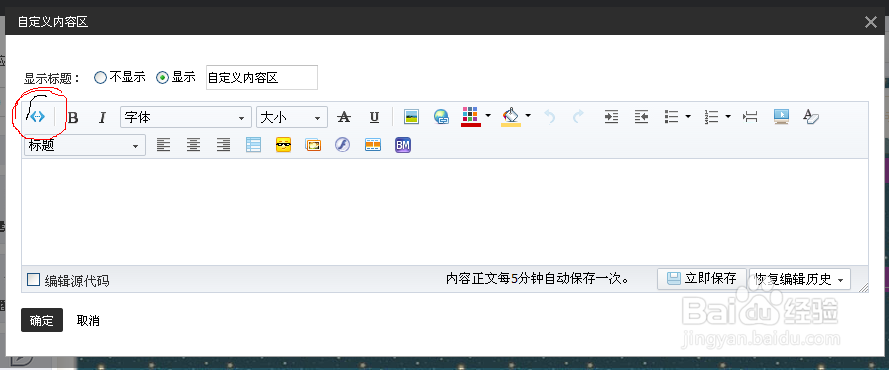The width and height of the screenshot is (889, 370).
Task: Insert layout template icon
Action: 372,145
